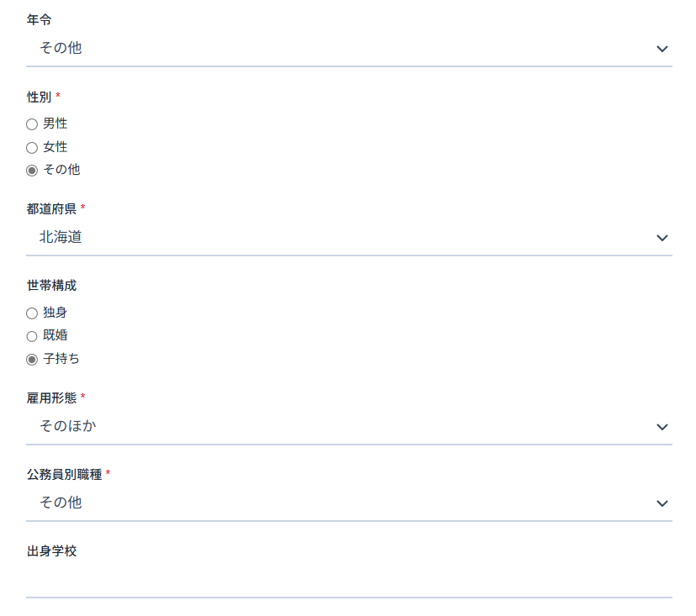
Task: Open the 公務員別職種 select box
Action: pos(349,503)
